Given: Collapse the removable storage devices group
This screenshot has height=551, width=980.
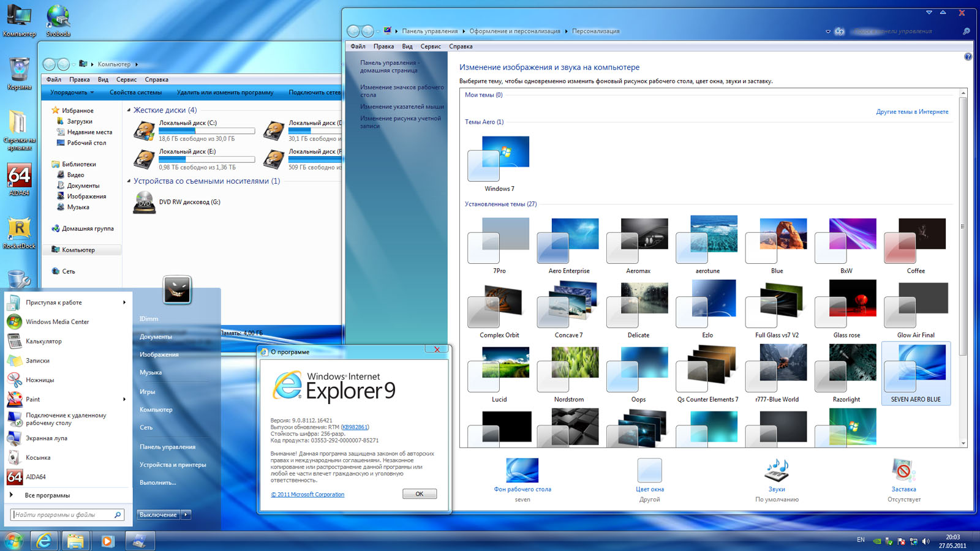Looking at the screenshot, I should click(129, 181).
